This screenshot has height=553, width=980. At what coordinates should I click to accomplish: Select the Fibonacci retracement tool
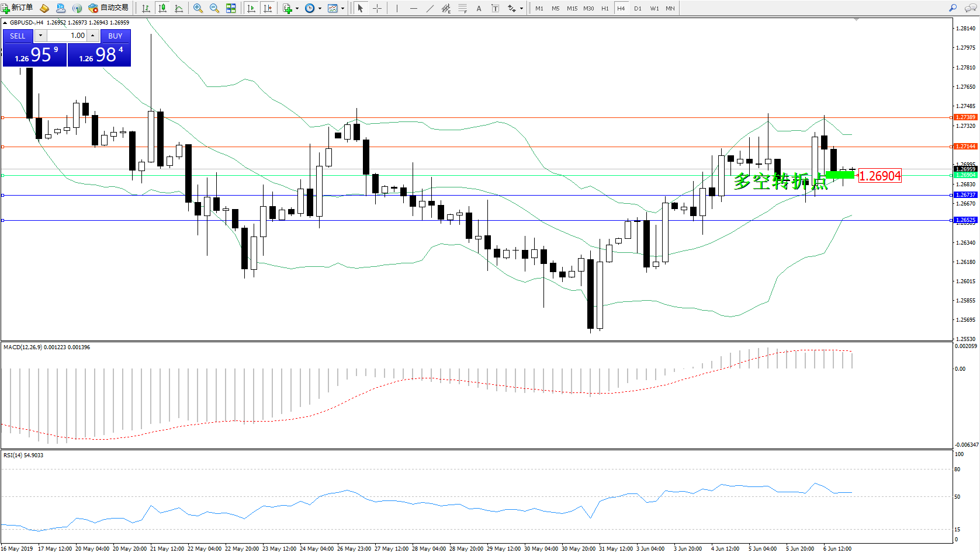click(463, 8)
